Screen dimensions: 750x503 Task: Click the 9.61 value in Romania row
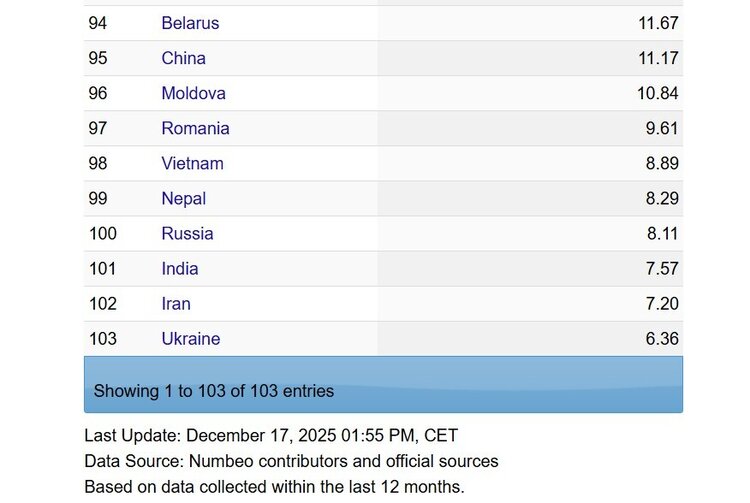point(662,128)
